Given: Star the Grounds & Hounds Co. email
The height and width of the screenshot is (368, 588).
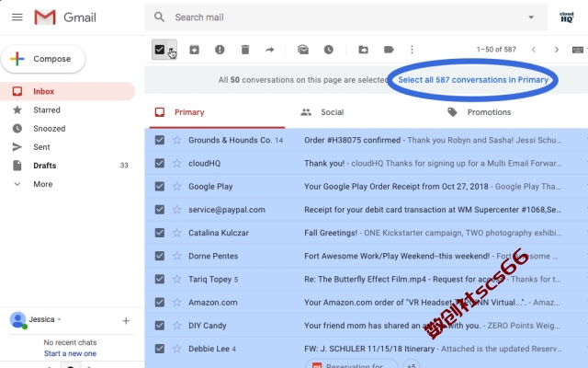Looking at the screenshot, I should point(177,140).
